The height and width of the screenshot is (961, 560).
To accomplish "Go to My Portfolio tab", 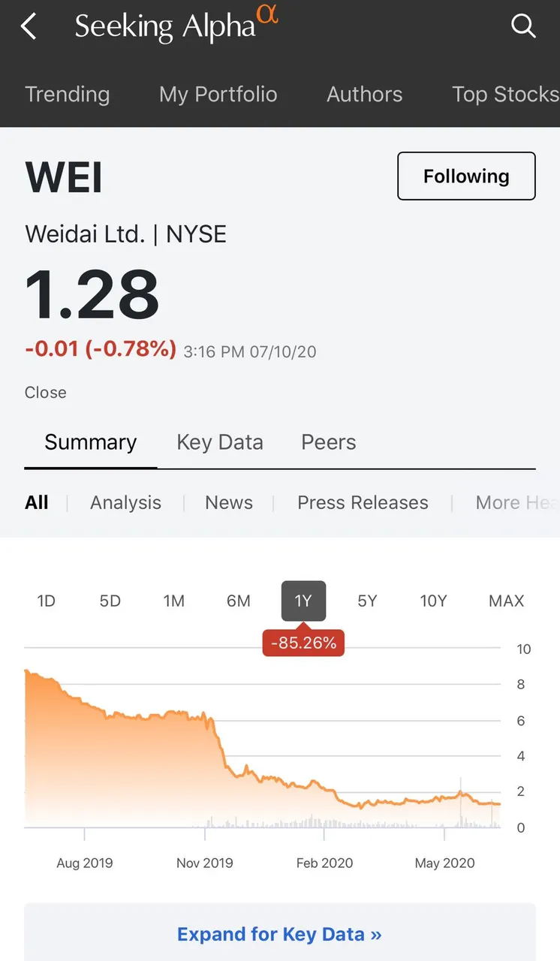I will point(218,95).
